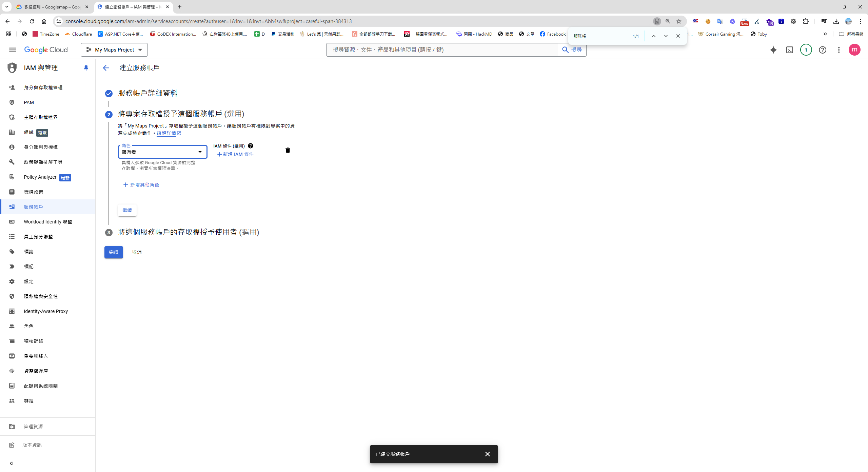Image resolution: width=868 pixels, height=472 pixels.
Task: Select 身分與存取權管理 sidebar item
Action: point(43,87)
